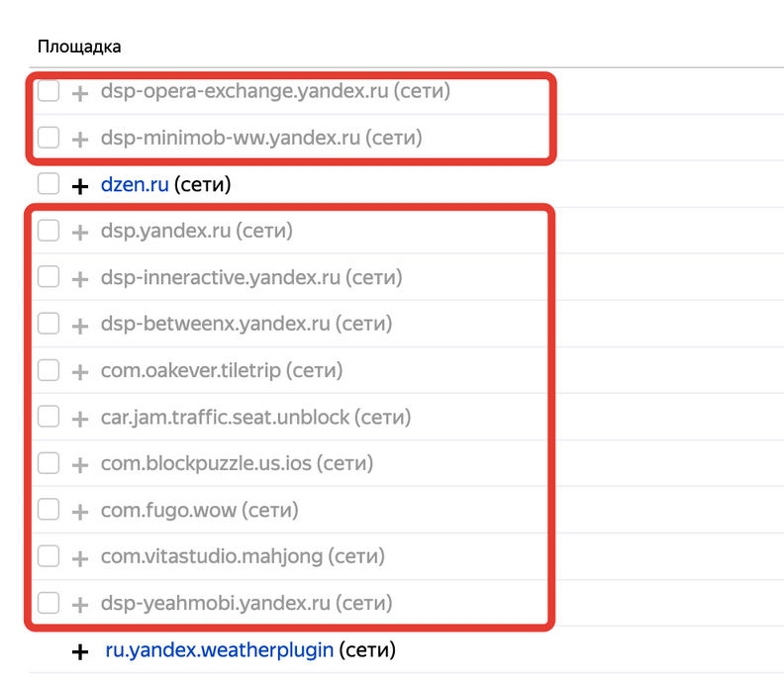
Task: Click the plus icon next to dsp-yeahmobi.yandex.ru
Action: pos(80,604)
